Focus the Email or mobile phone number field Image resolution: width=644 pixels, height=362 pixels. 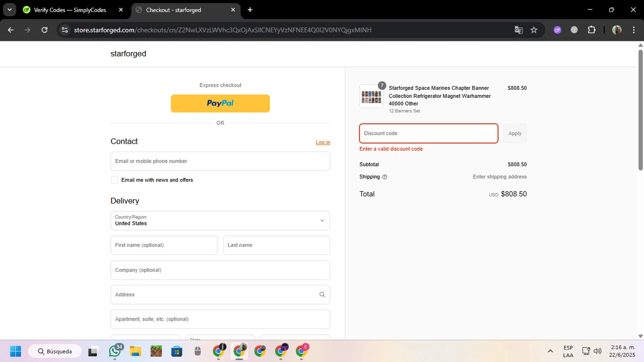click(220, 161)
